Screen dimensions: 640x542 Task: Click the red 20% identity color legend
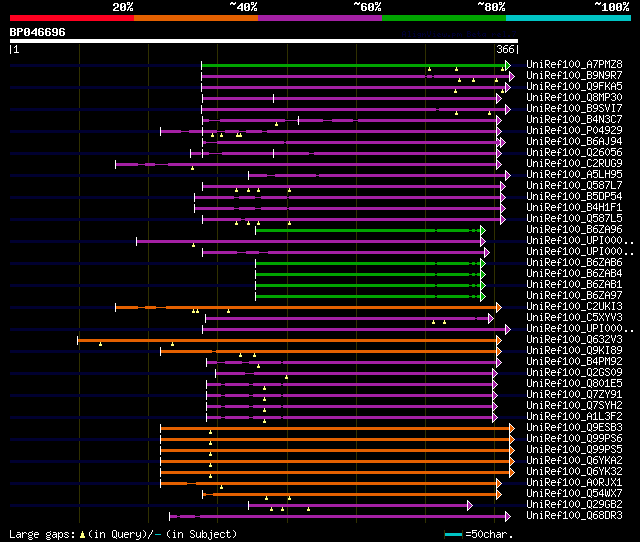(72, 18)
